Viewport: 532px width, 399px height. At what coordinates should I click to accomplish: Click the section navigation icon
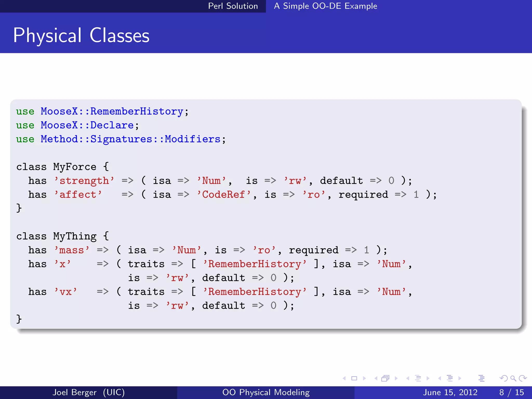pyautogui.click(x=450, y=378)
